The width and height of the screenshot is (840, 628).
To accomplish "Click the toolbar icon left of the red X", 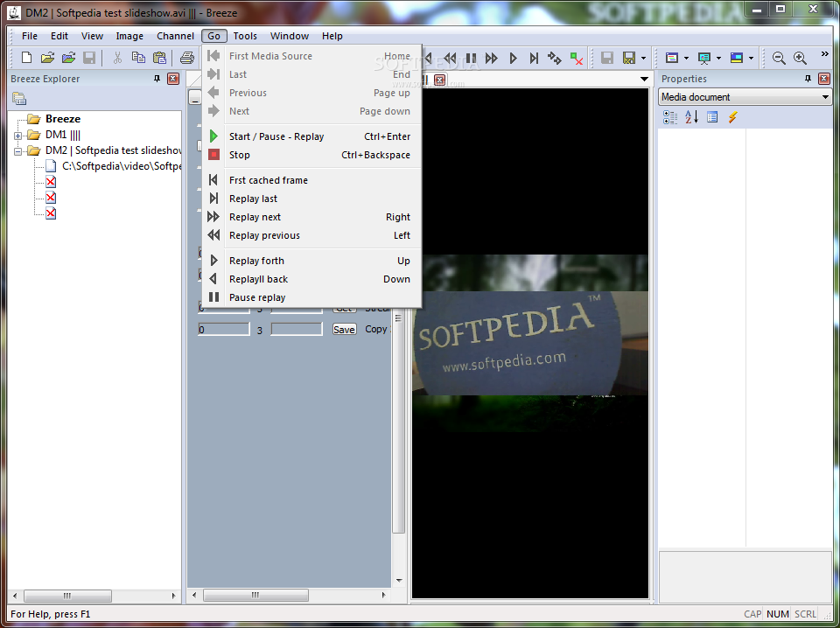I will [x=555, y=58].
